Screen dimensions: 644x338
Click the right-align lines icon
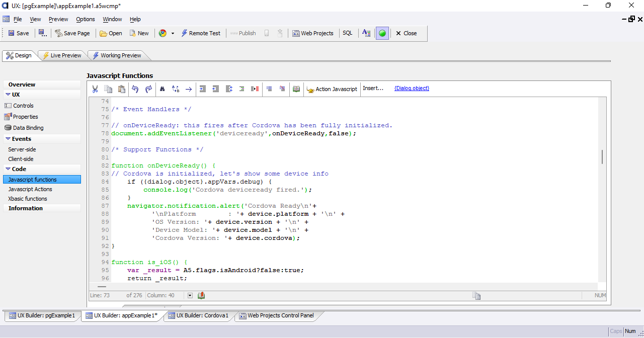pos(242,89)
